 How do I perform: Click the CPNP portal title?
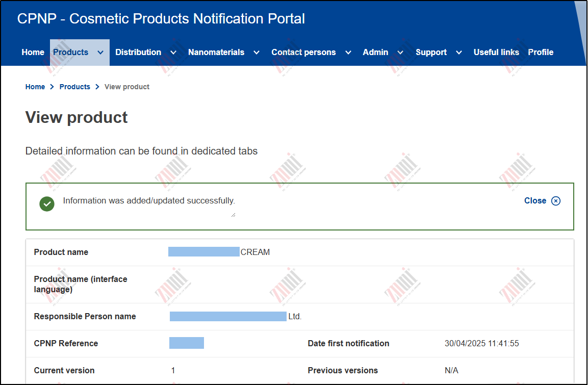click(161, 18)
